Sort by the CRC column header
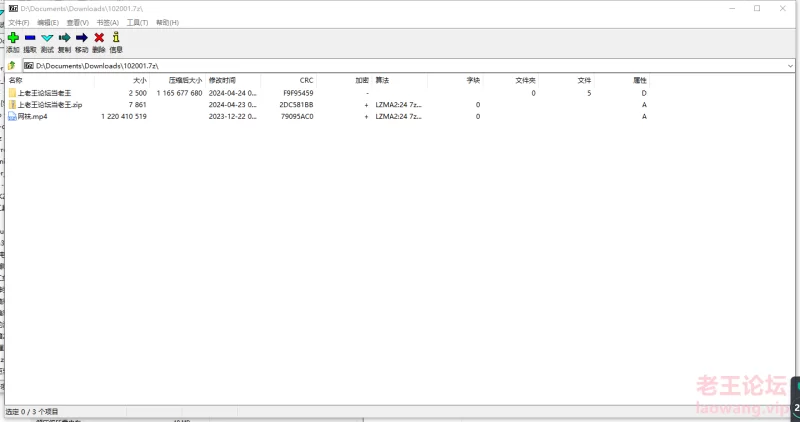This screenshot has height=422, width=800. point(306,80)
